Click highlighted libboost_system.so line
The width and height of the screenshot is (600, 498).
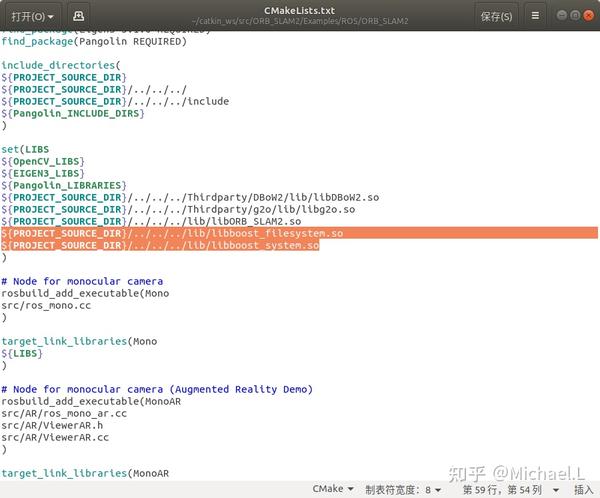click(x=160, y=245)
